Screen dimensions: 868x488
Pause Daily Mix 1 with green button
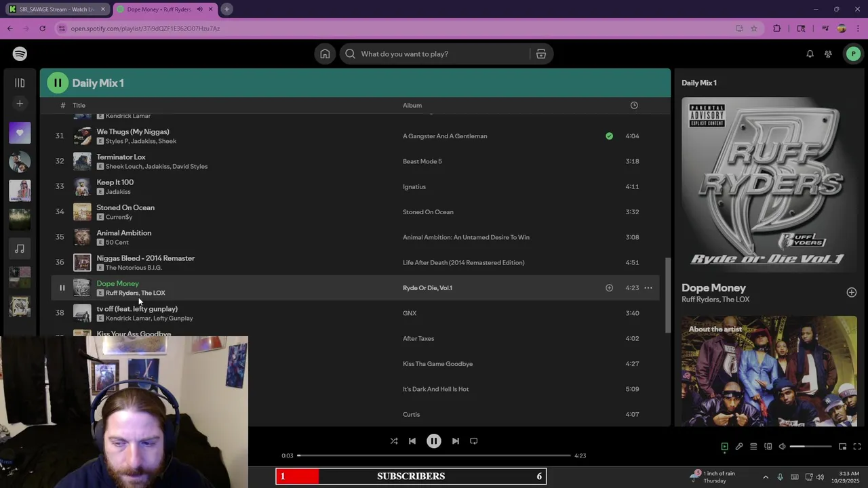coord(58,83)
